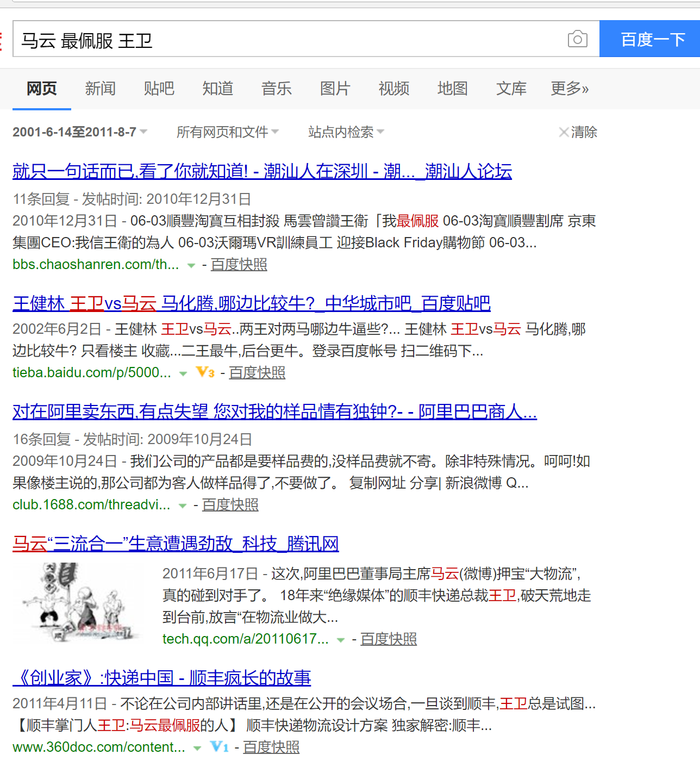Switch to the 新闻 tab
The width and height of the screenshot is (700, 767).
tap(100, 88)
